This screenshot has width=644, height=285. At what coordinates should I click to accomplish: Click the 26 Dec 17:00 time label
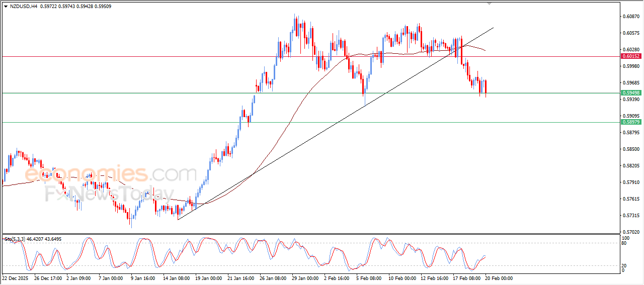pos(48,278)
